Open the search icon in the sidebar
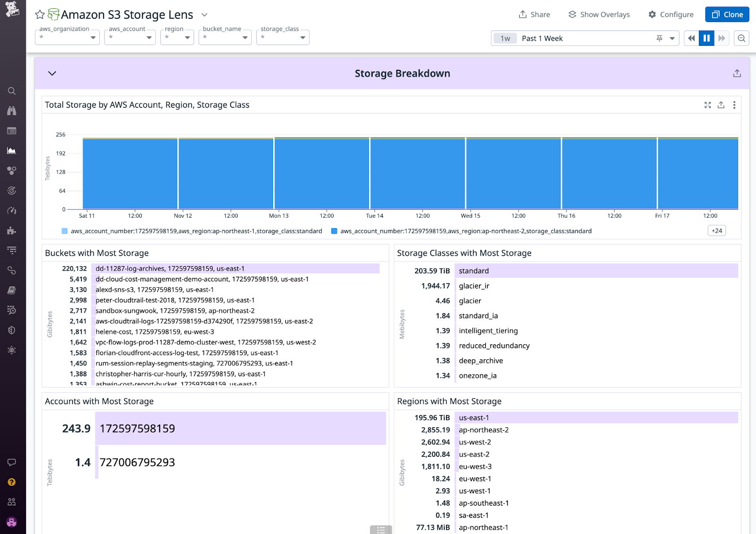Viewport: 756px width, 534px height. pos(12,91)
